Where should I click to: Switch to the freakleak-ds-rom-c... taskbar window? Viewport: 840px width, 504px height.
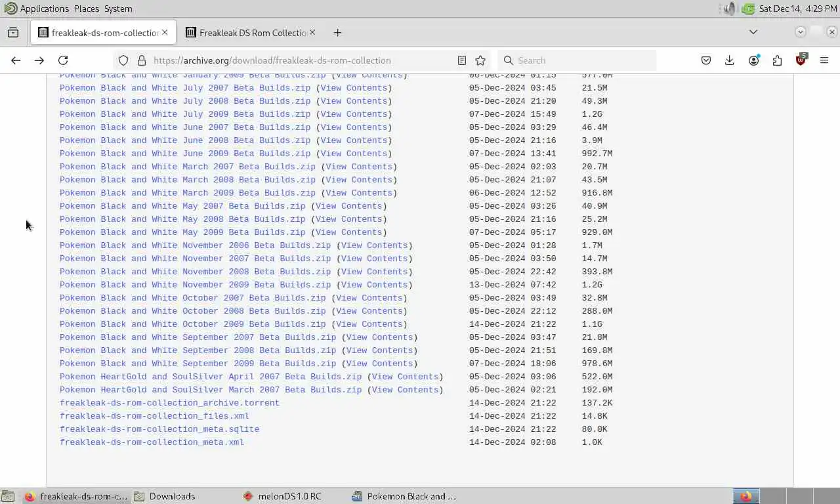(76, 496)
